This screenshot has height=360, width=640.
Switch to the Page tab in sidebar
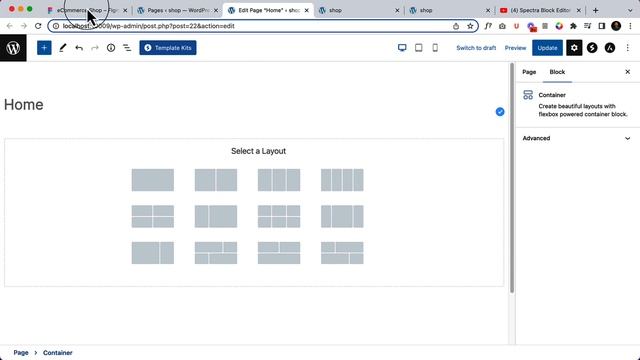[529, 72]
